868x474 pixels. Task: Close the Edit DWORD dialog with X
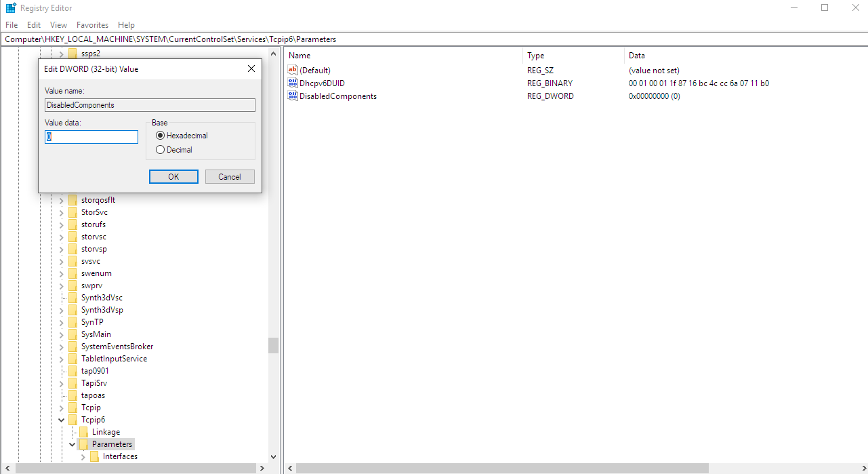(251, 69)
